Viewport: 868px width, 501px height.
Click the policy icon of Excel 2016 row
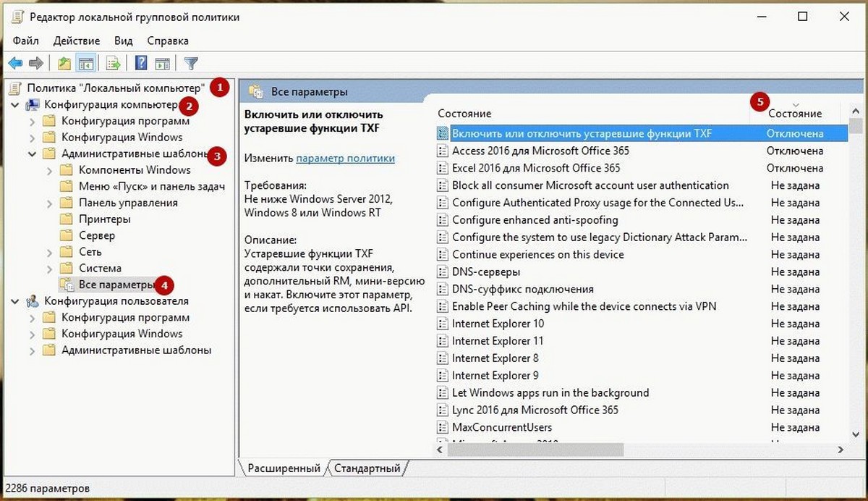click(x=443, y=168)
